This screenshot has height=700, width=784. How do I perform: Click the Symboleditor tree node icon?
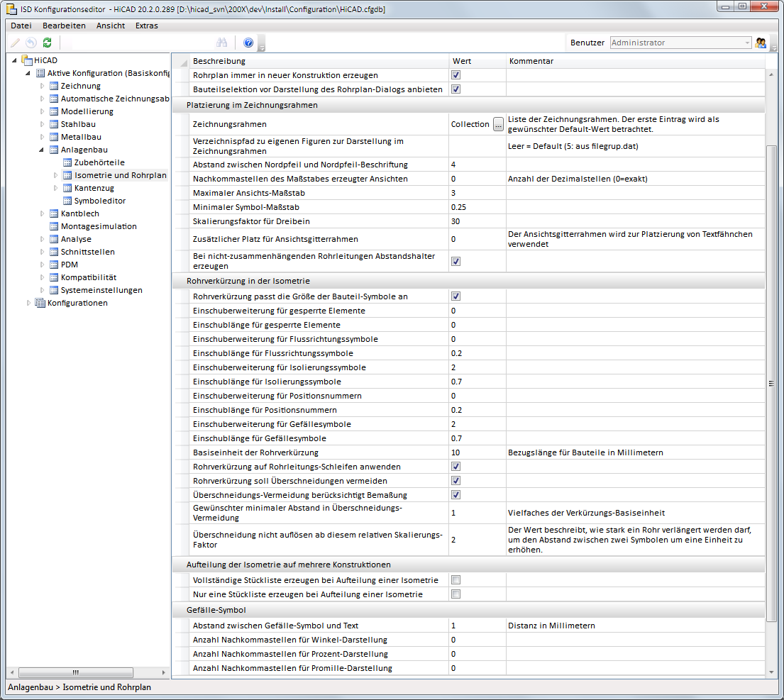pos(67,201)
